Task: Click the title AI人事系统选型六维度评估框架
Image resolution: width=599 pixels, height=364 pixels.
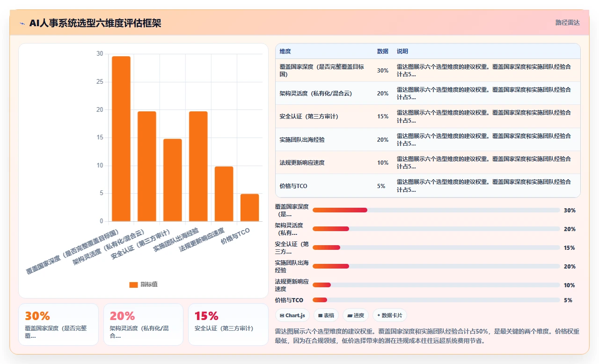Action: tap(95, 23)
